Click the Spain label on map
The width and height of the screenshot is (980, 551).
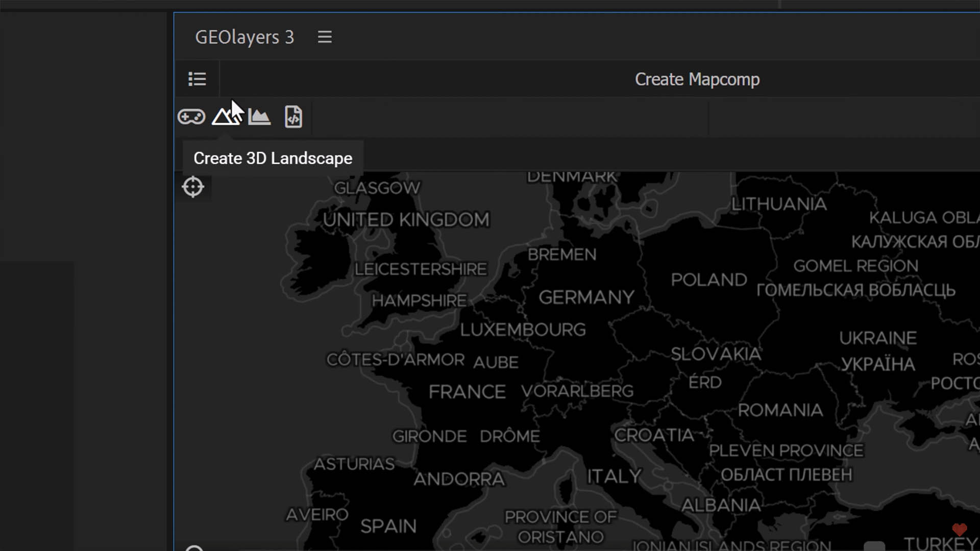(x=388, y=526)
